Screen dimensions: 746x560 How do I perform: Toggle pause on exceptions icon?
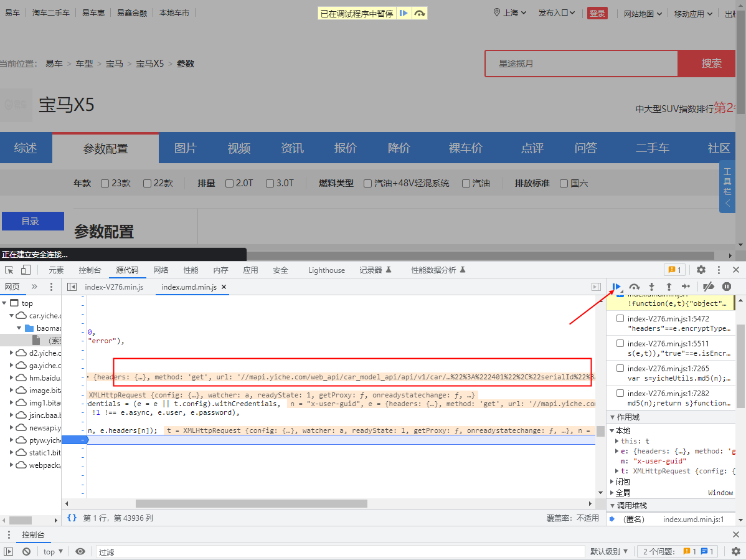coord(727,287)
